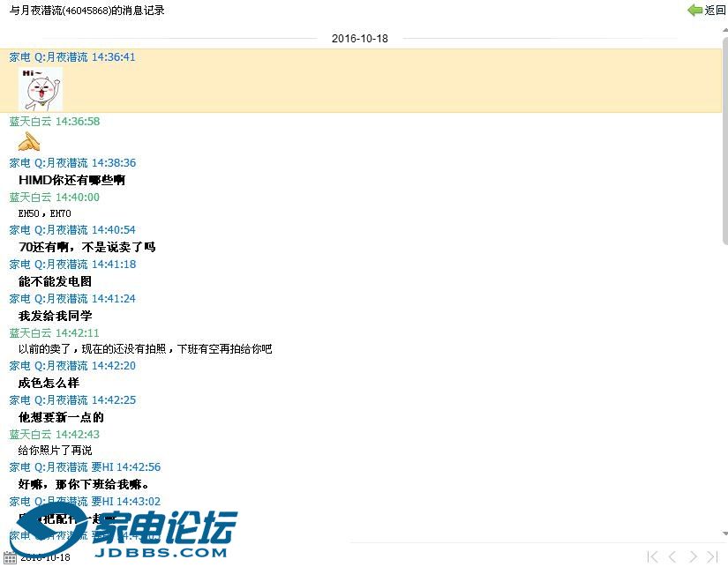
Task: Click the 返回 link at top right
Action: click(x=715, y=11)
